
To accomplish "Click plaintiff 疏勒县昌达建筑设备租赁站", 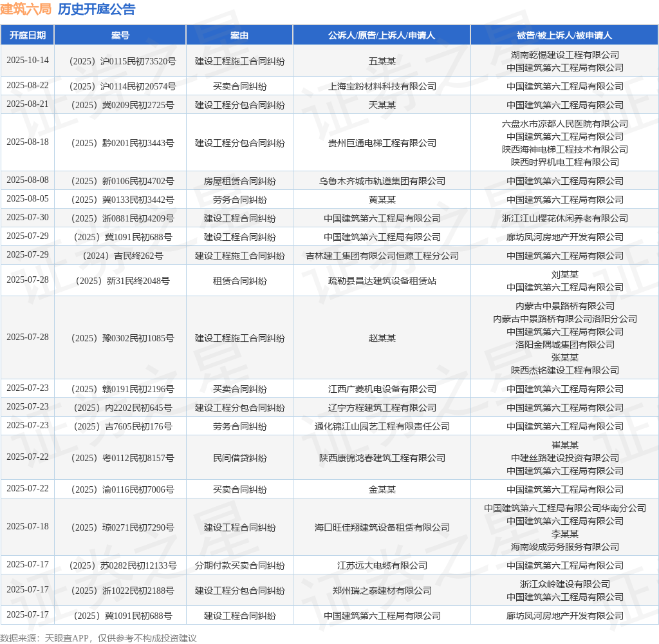I will [382, 281].
